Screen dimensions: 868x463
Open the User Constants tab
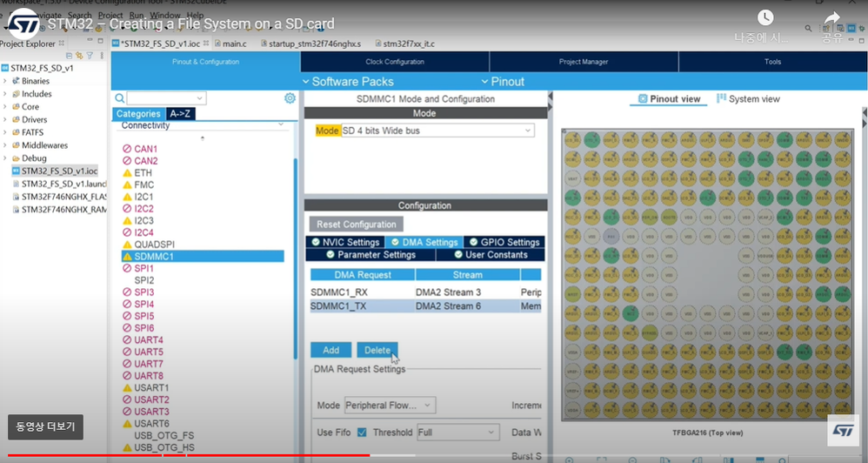tap(491, 255)
